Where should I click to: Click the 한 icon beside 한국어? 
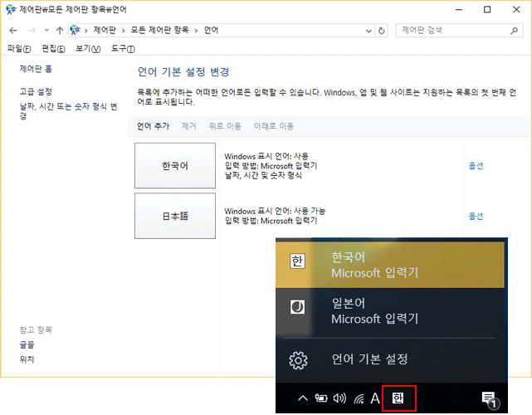(297, 261)
